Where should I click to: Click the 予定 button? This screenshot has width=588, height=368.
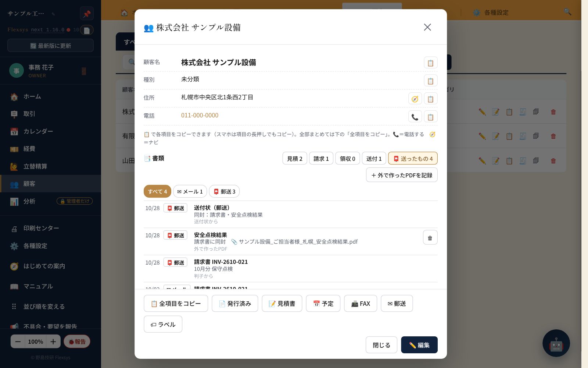pos(323,304)
